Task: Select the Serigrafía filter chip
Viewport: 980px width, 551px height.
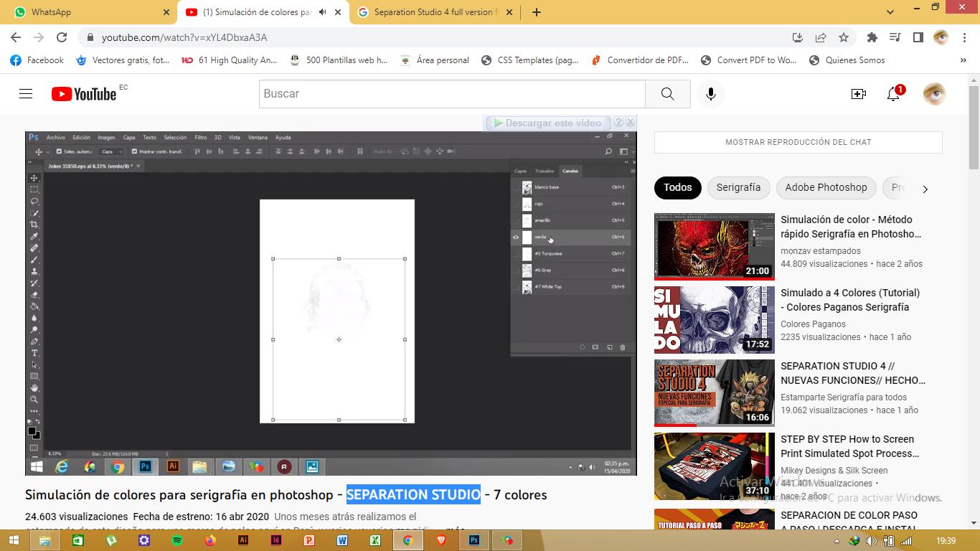Action: tap(738, 187)
